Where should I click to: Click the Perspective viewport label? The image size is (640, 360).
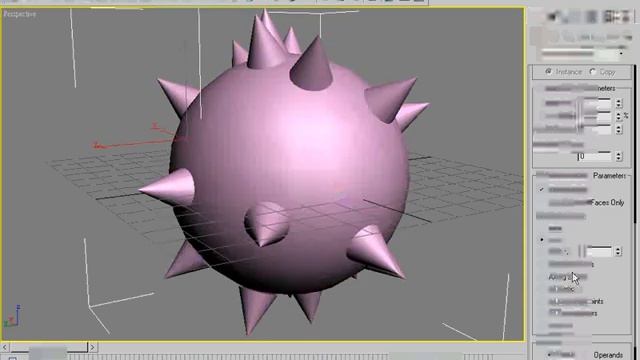(20, 14)
